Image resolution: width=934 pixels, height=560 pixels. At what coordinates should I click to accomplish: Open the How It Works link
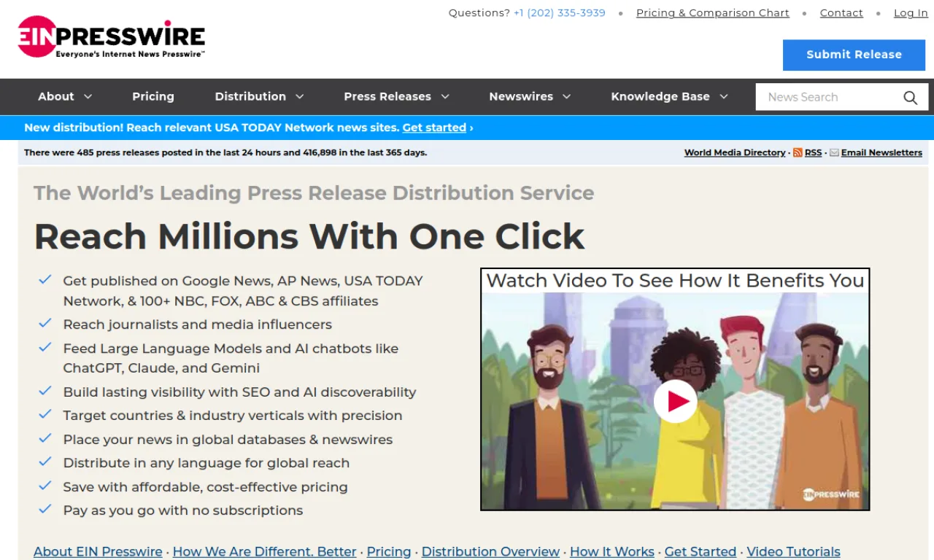click(612, 552)
